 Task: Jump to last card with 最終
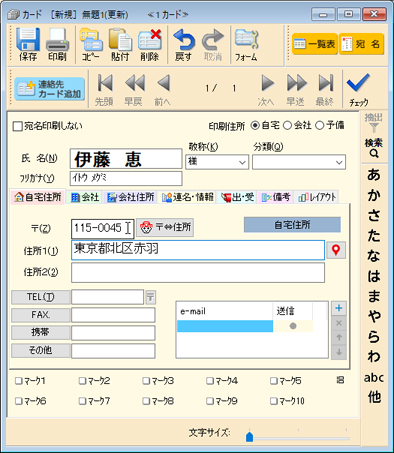click(325, 83)
